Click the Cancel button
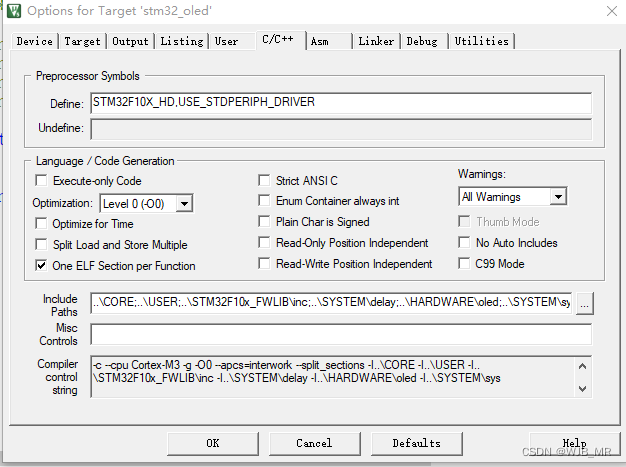Screen dimensions: 626x467 click(315, 443)
